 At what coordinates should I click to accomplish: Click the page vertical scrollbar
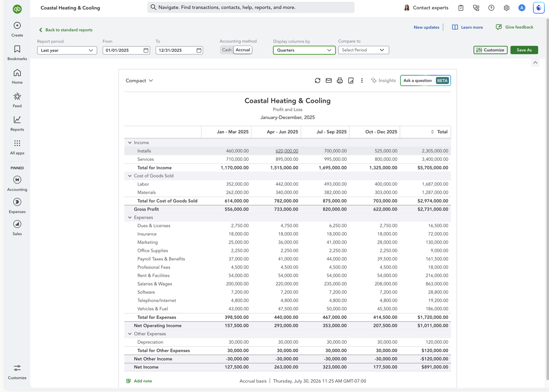pyautogui.click(x=547, y=199)
